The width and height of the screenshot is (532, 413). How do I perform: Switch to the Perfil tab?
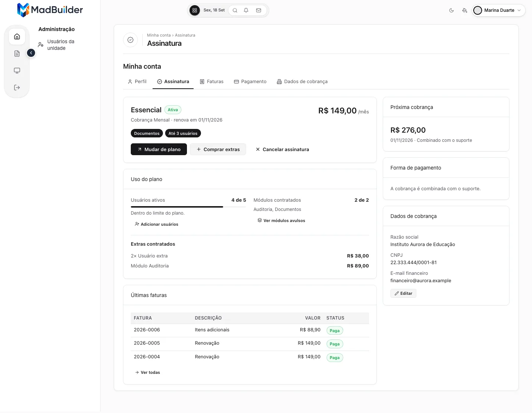point(137,82)
